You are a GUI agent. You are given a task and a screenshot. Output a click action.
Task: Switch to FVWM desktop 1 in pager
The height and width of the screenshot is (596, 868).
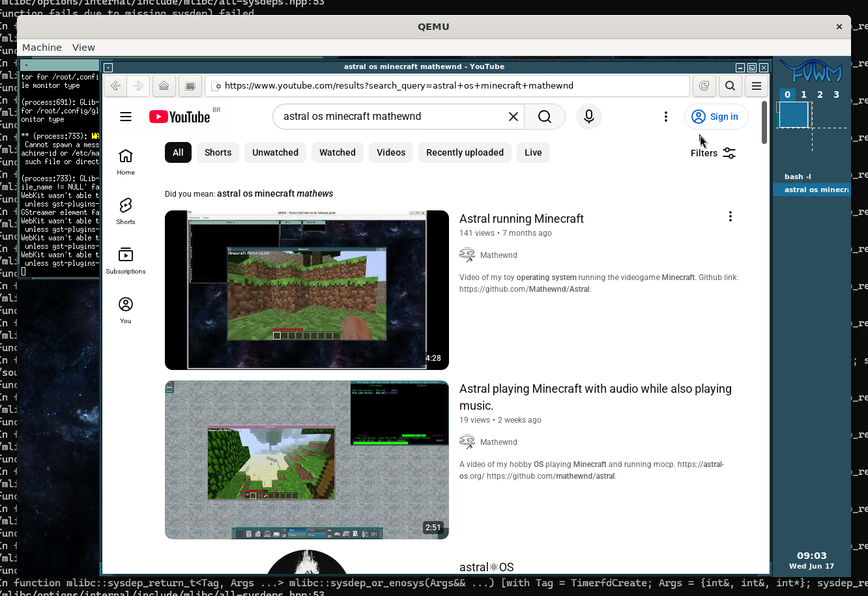(x=803, y=94)
